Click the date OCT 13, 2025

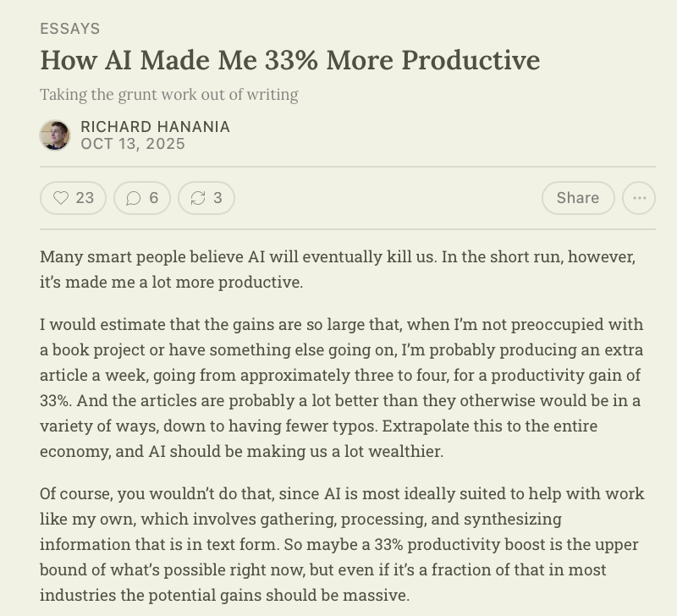click(132, 144)
